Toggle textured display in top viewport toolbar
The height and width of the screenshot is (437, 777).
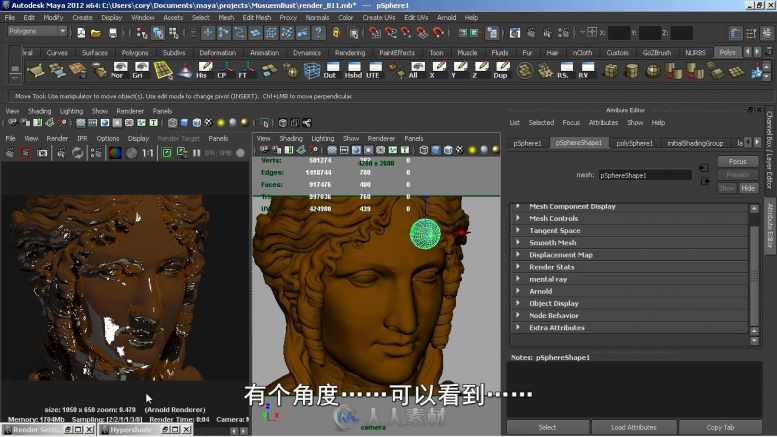209,122
